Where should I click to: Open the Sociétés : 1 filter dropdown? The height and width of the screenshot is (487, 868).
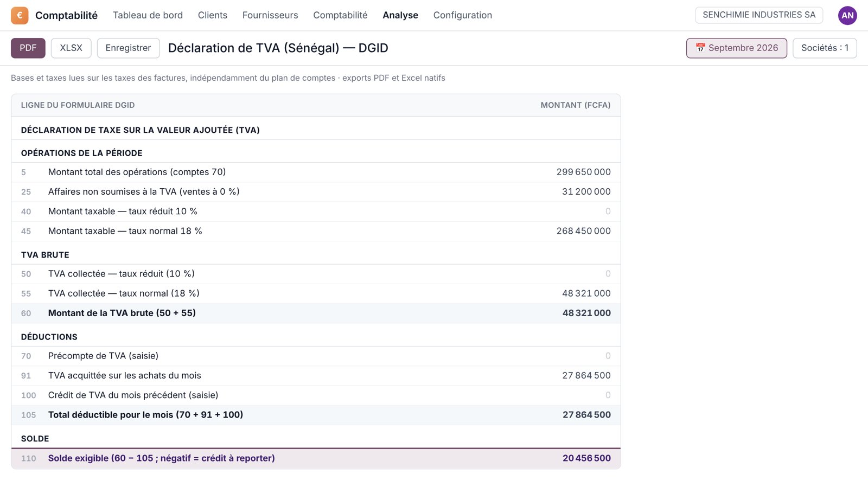(x=825, y=48)
